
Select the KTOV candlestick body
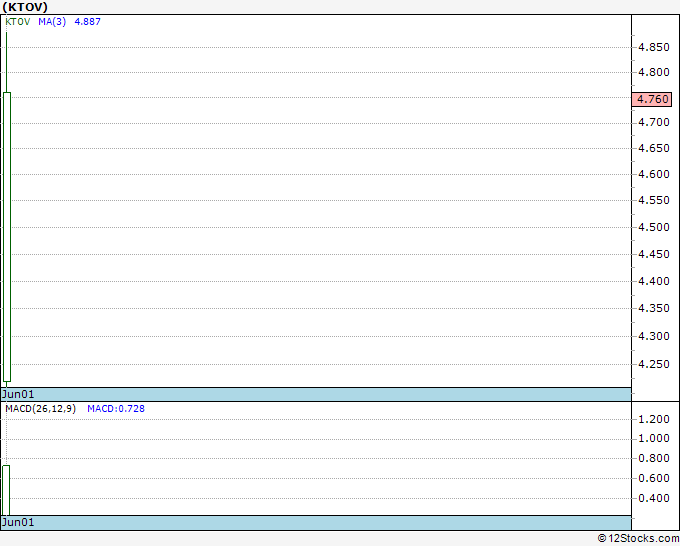click(x=7, y=236)
